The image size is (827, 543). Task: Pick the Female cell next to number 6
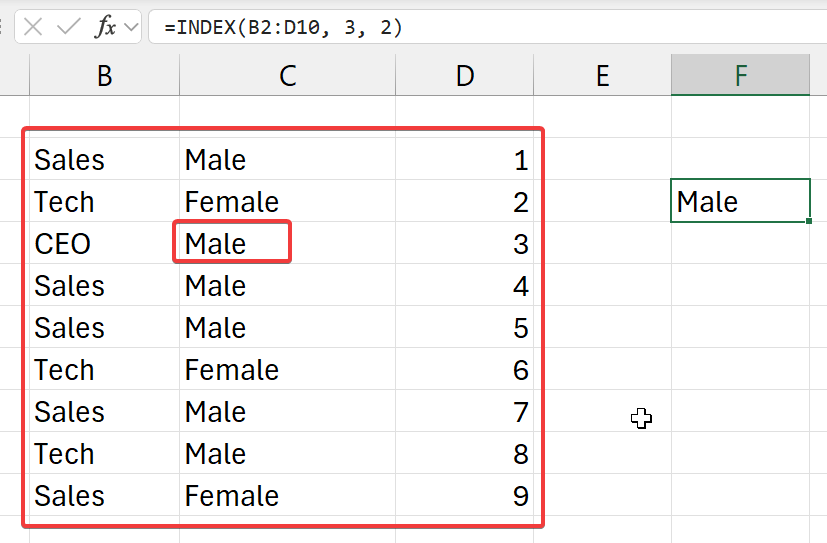(287, 370)
